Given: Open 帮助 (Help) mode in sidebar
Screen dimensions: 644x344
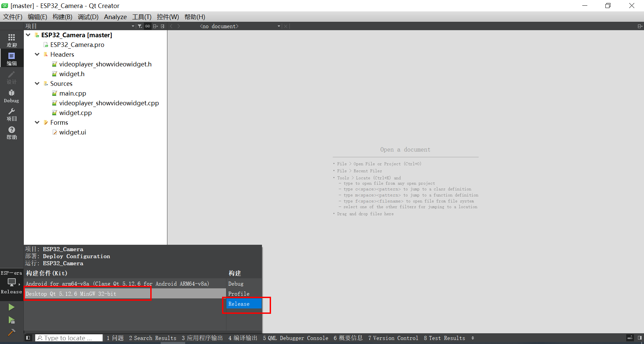Looking at the screenshot, I should click(12, 133).
